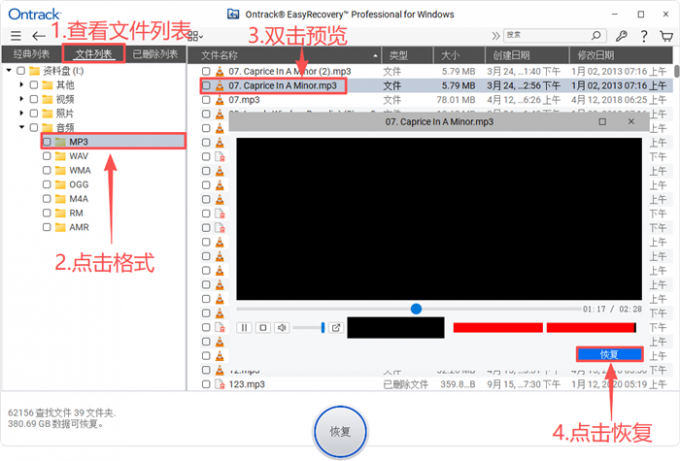Image resolution: width=680 pixels, height=461 pixels.
Task: Click the M4A folder icon
Action: pos(60,199)
